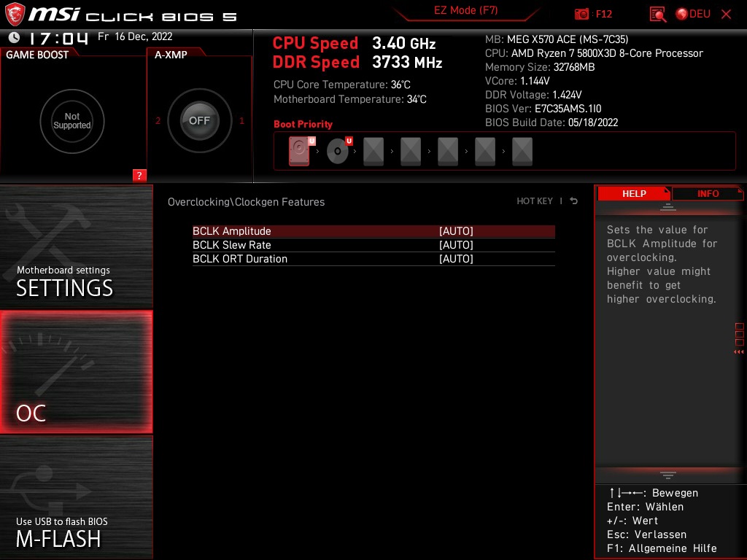Select the BCLK Amplitude setting row
Viewport: 747px width, 560px height.
click(373, 231)
